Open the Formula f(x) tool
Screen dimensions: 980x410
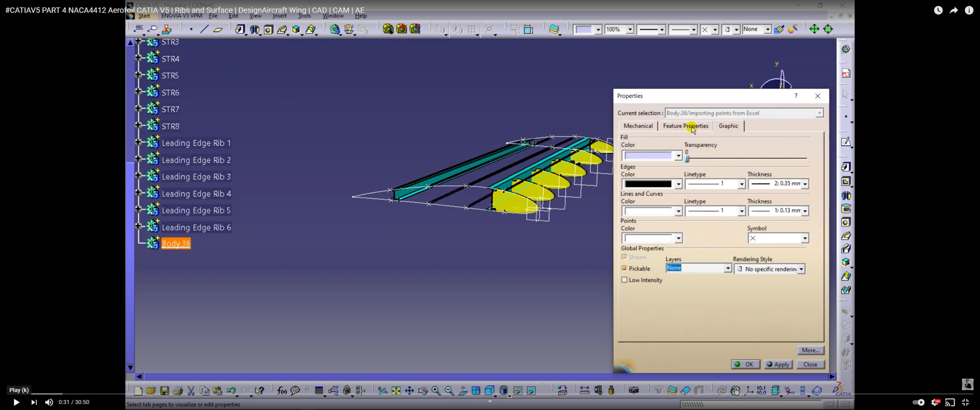(282, 391)
